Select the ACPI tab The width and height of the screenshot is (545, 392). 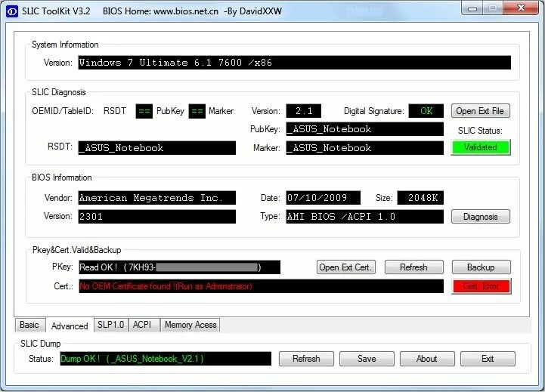pos(143,325)
